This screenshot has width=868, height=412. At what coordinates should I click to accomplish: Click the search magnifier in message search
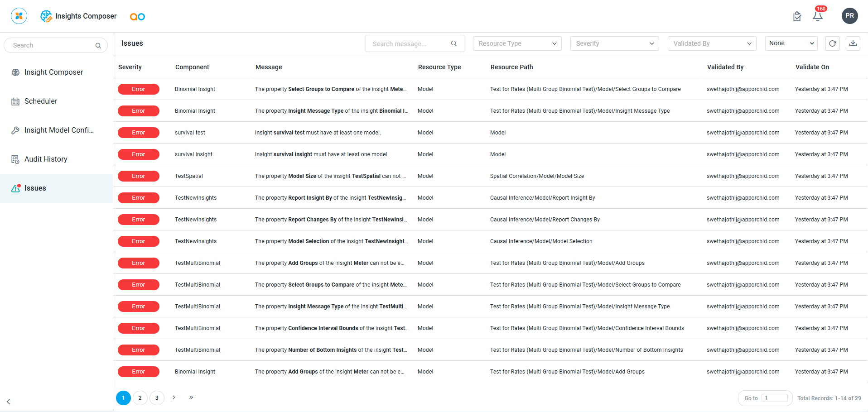[x=453, y=43]
